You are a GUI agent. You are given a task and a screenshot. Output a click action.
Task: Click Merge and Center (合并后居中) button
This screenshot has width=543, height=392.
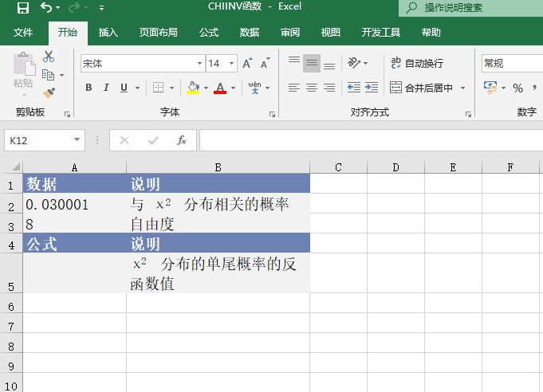tap(422, 88)
